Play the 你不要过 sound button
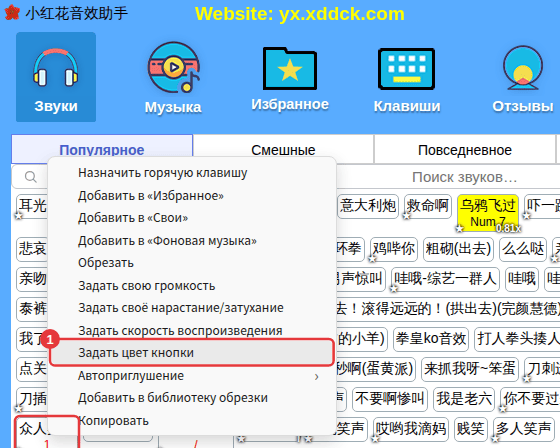 click(530, 399)
